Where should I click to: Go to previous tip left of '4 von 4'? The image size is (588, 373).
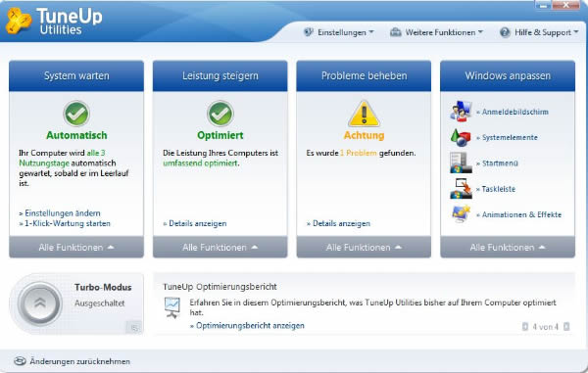pyautogui.click(x=525, y=327)
